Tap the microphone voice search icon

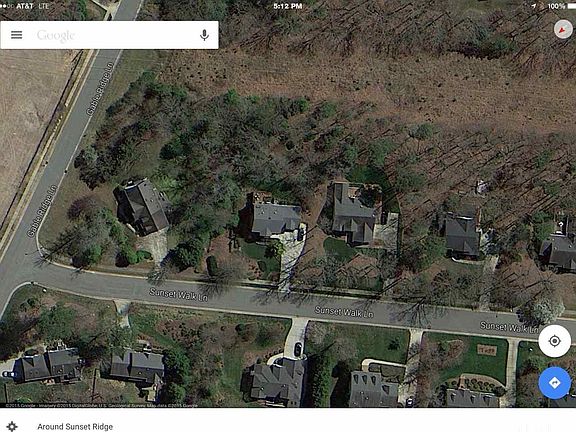pyautogui.click(x=205, y=35)
